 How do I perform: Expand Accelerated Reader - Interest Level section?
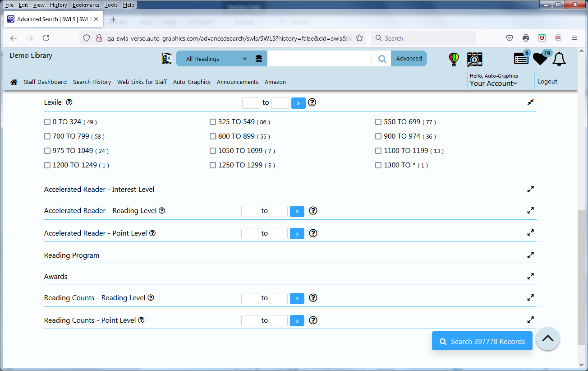[x=531, y=189]
